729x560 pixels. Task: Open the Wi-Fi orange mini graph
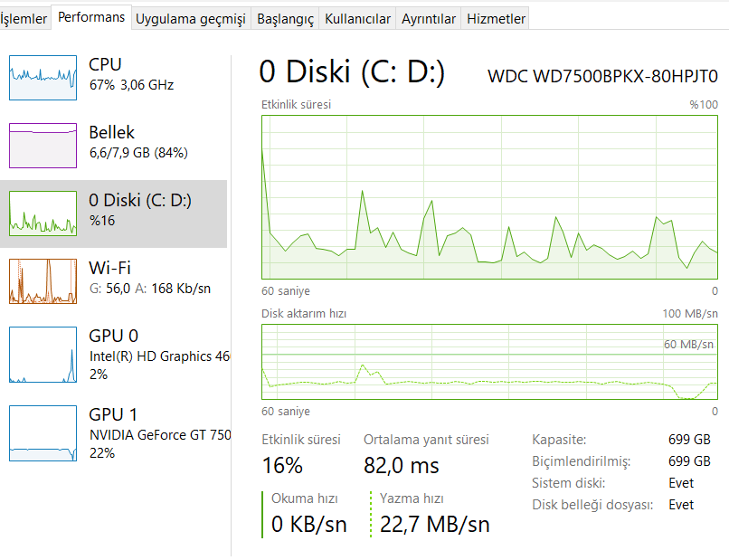pyautogui.click(x=43, y=280)
